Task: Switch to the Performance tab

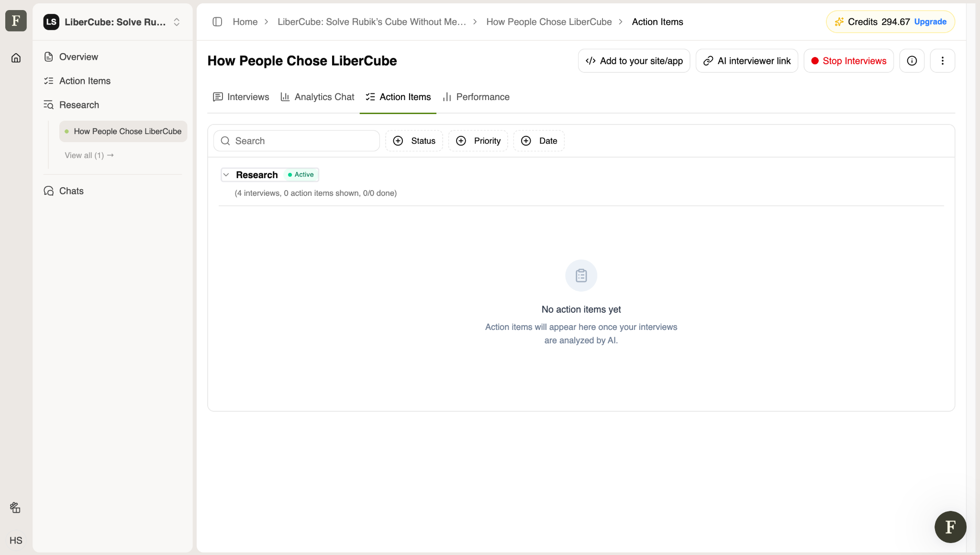Action: pos(476,97)
